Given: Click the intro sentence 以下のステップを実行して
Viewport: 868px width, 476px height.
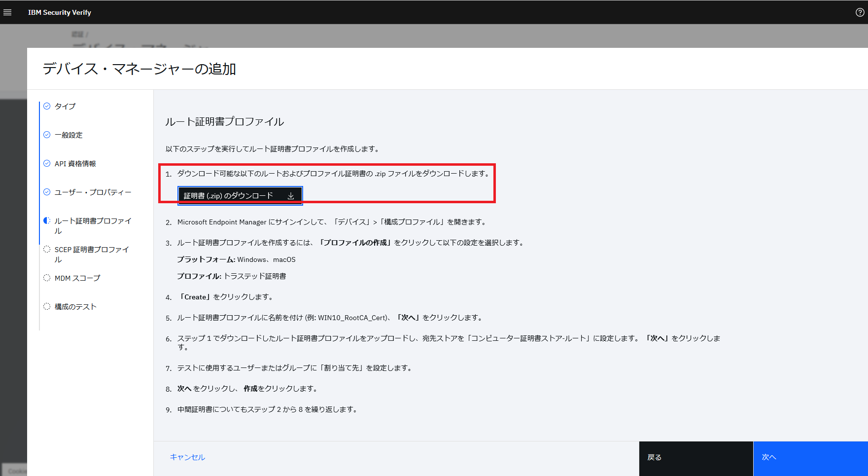Looking at the screenshot, I should [272, 149].
